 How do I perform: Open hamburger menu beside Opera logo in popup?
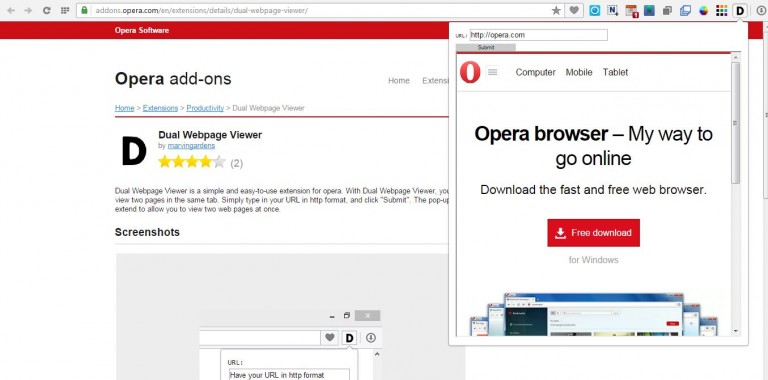(493, 72)
